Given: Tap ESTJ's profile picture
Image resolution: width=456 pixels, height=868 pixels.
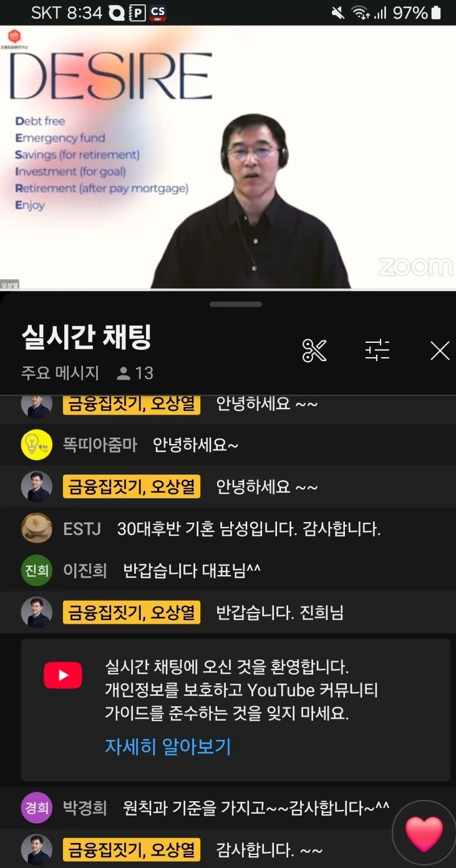Looking at the screenshot, I should coord(37,529).
